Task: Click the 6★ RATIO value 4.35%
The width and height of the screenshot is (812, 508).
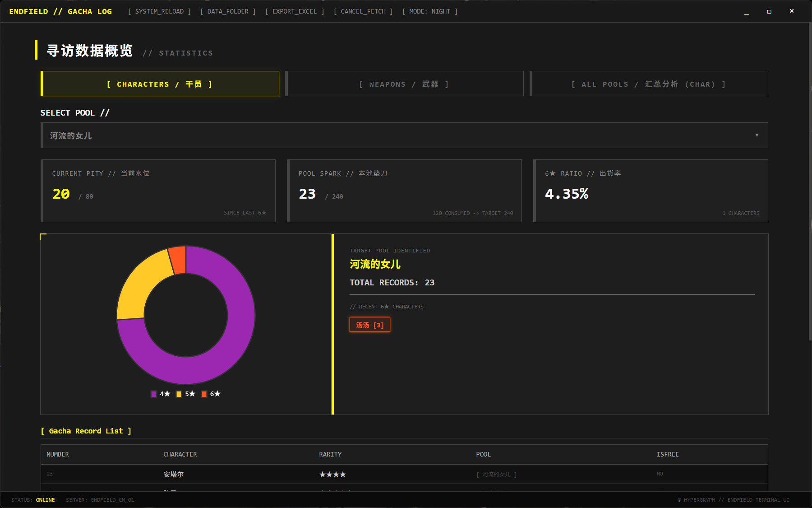Action: [x=567, y=194]
